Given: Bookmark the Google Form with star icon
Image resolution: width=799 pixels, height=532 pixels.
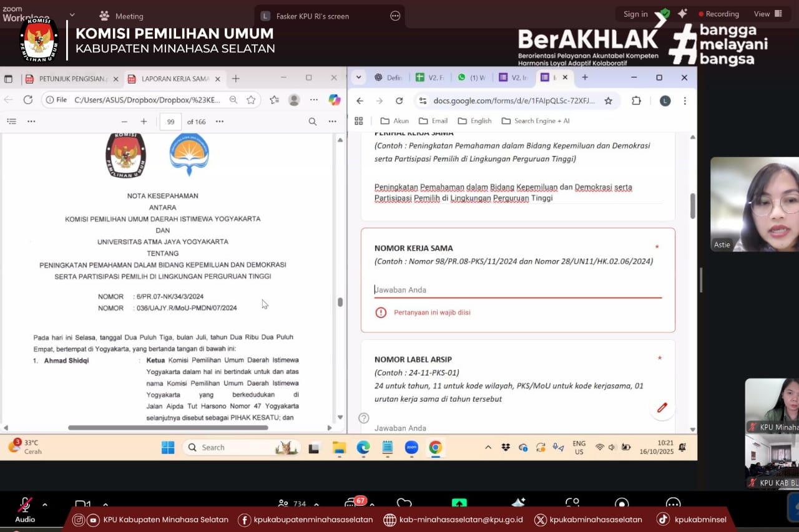Looking at the screenshot, I should coord(608,101).
